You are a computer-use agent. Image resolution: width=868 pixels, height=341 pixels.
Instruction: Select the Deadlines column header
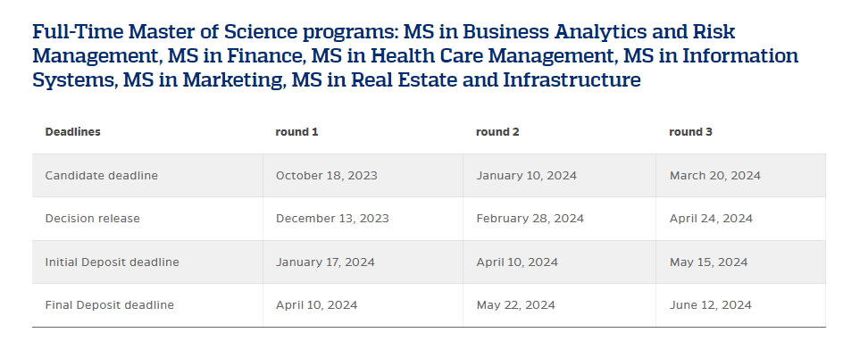72,132
